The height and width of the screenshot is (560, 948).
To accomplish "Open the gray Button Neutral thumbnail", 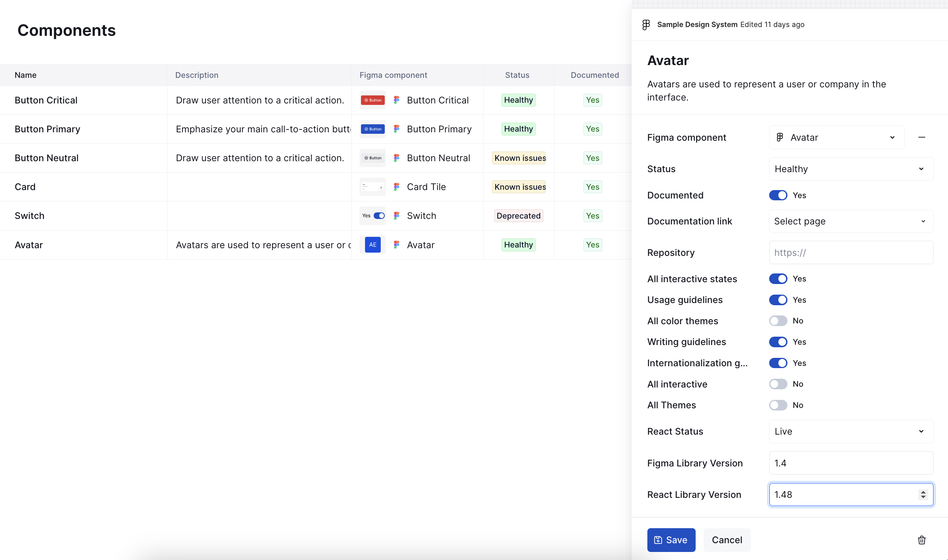I will coord(373,158).
